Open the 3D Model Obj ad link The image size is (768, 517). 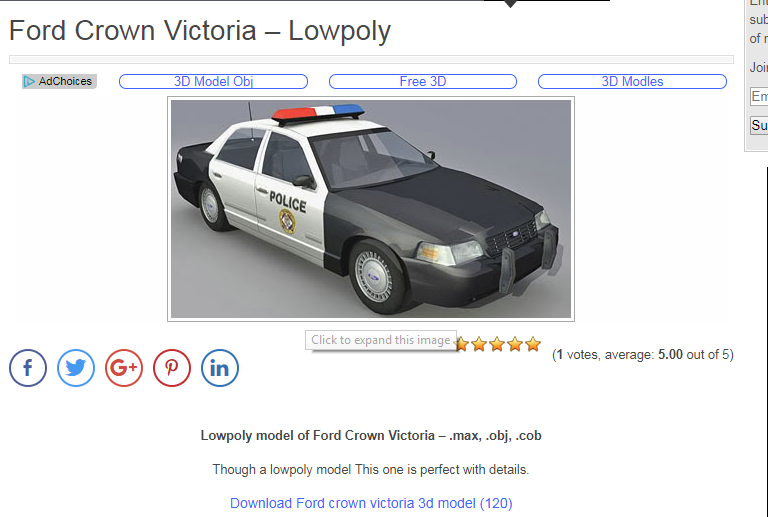point(214,81)
